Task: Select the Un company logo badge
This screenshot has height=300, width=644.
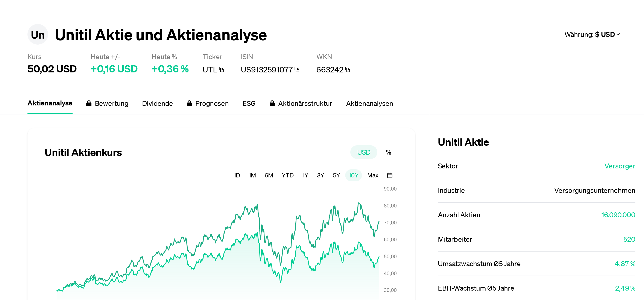Action: (x=38, y=34)
